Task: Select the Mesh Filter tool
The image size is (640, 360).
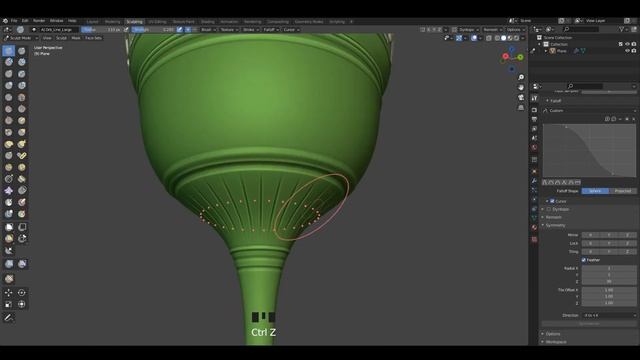Action: [9, 264]
